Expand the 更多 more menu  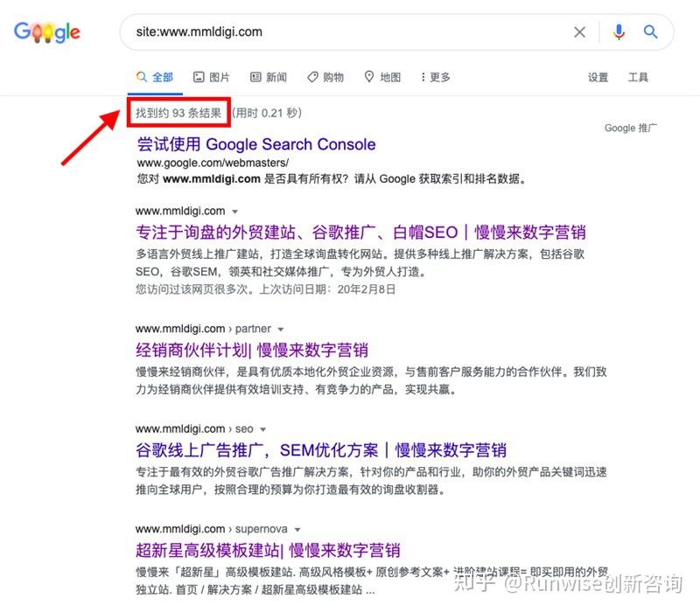coord(435,77)
